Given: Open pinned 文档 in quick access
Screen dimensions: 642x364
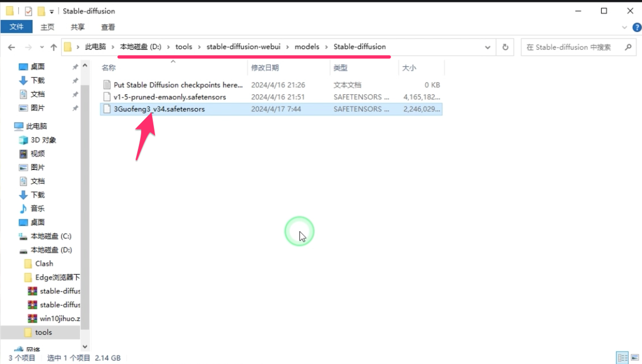Looking at the screenshot, I should point(38,94).
